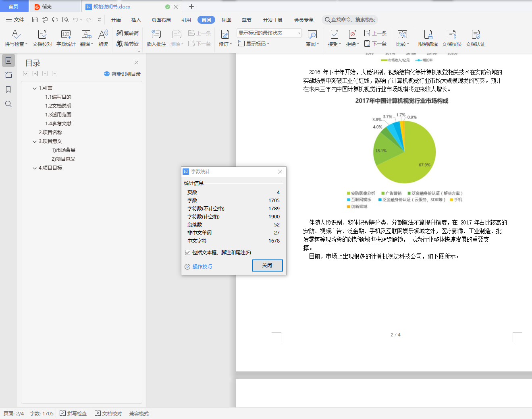Open quick access toolbar customize arrow

click(x=99, y=20)
